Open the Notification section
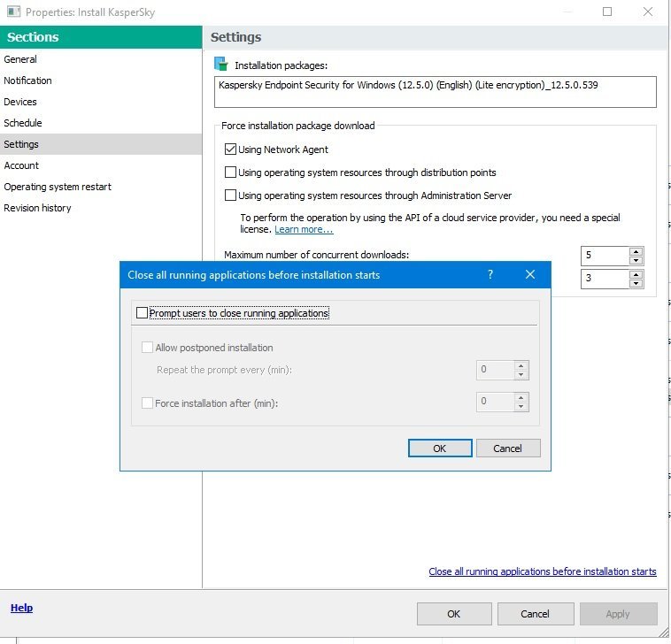The height and width of the screenshot is (644, 671). [101, 80]
